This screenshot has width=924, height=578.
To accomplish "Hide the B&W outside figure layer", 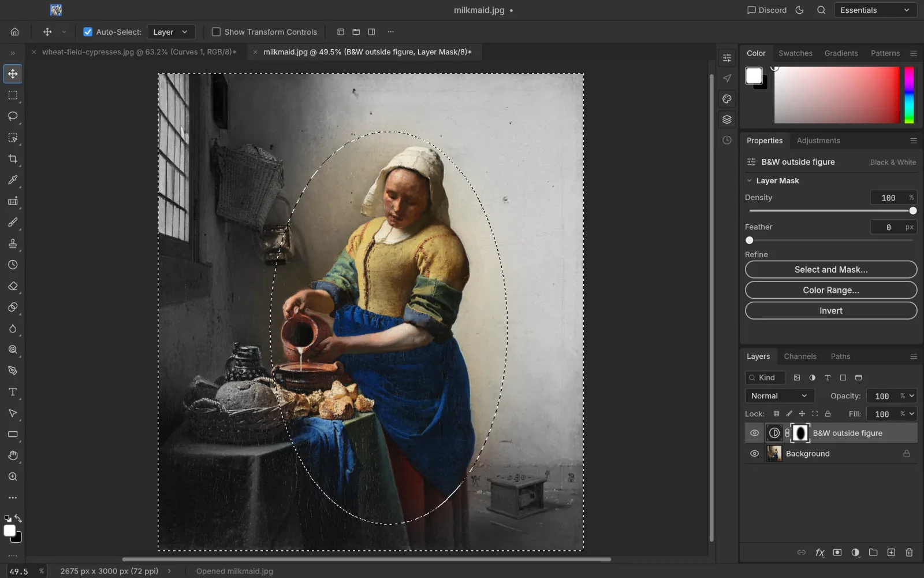I will coord(754,433).
